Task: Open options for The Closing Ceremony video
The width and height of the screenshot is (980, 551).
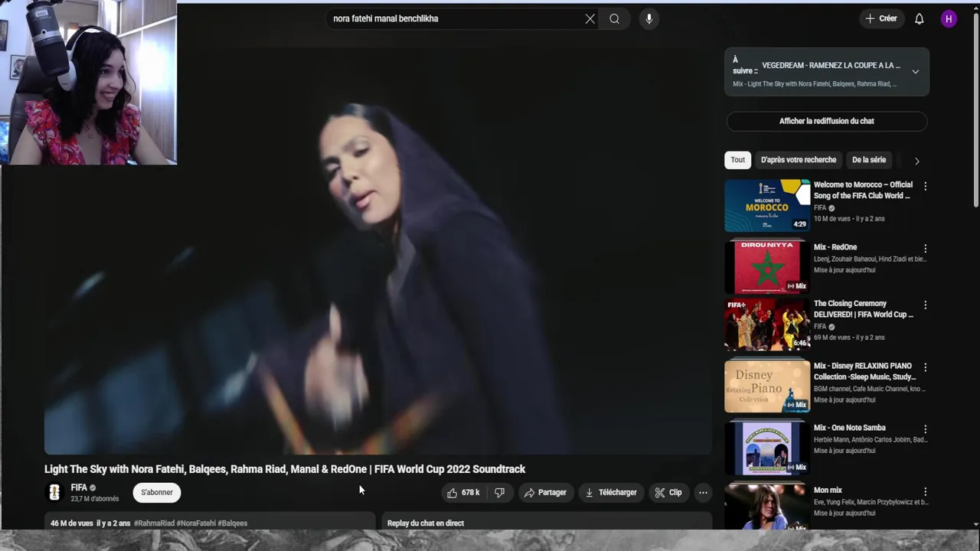Action: point(925,305)
